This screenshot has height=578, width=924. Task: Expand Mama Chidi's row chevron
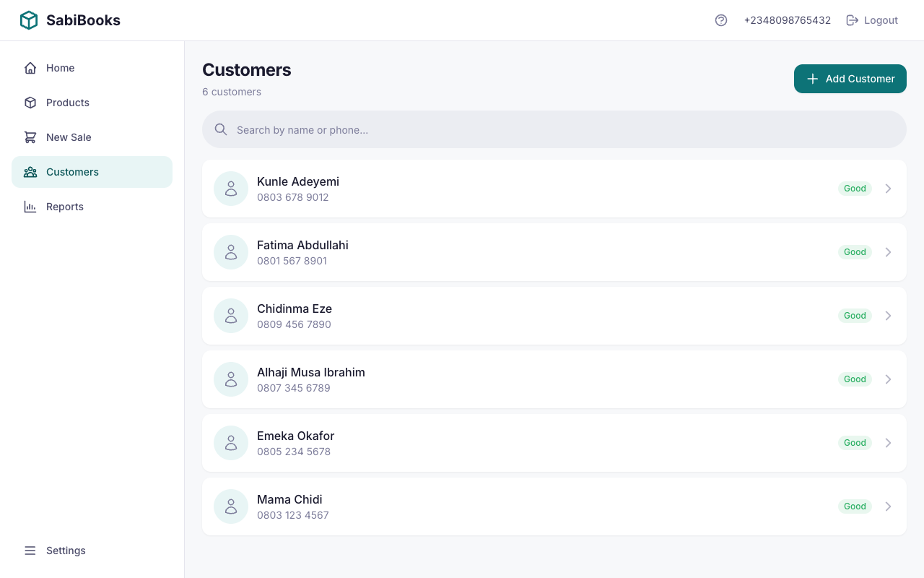[x=888, y=506]
